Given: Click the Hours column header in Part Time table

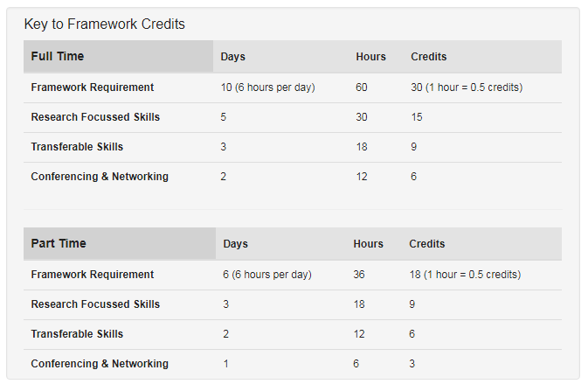Looking at the screenshot, I should tap(368, 244).
